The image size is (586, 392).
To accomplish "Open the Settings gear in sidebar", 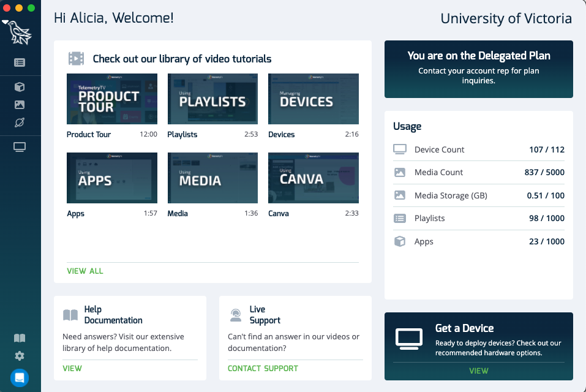I will pos(20,356).
